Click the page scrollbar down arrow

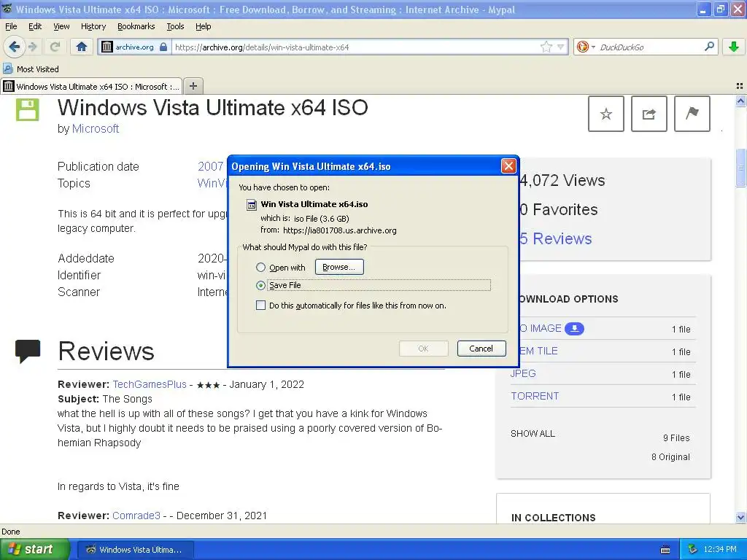740,517
